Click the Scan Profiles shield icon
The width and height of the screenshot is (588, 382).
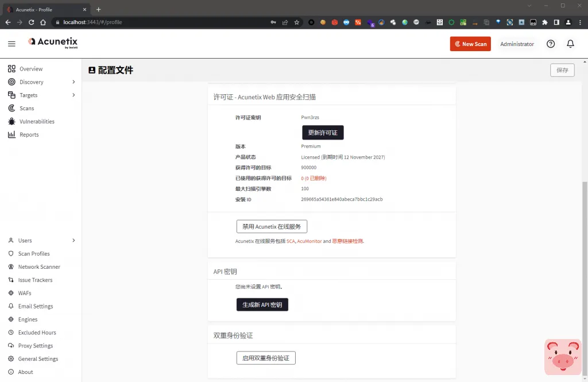(x=11, y=253)
